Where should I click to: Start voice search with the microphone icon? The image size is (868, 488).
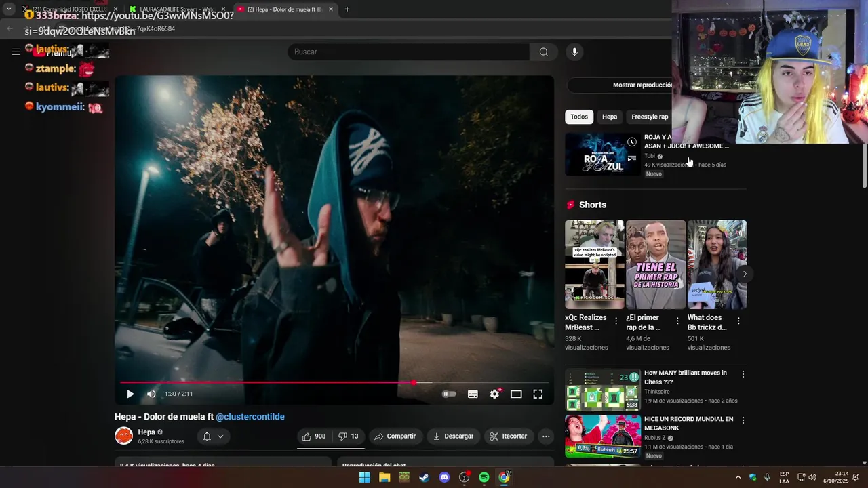[x=574, y=52]
